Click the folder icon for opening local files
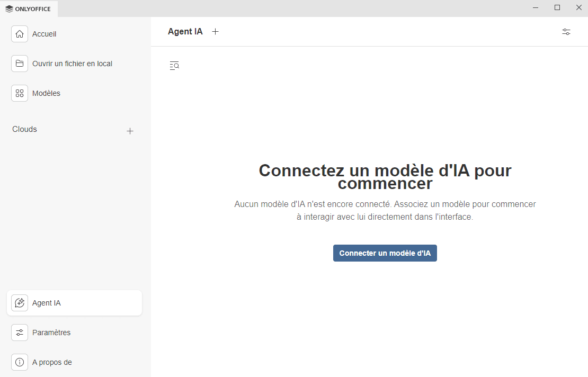 point(20,64)
